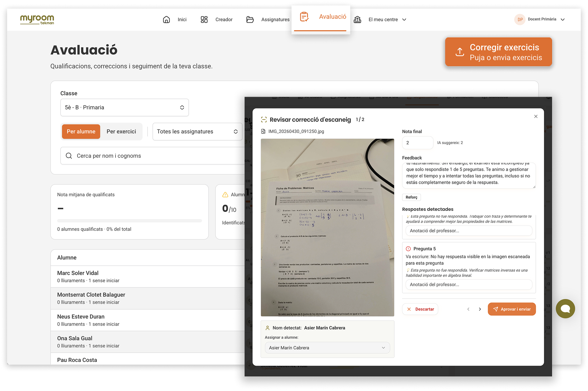Image resolution: width=588 pixels, height=391 pixels.
Task: Click Anotació del professor field under Pregunta 5
Action: click(x=469, y=285)
